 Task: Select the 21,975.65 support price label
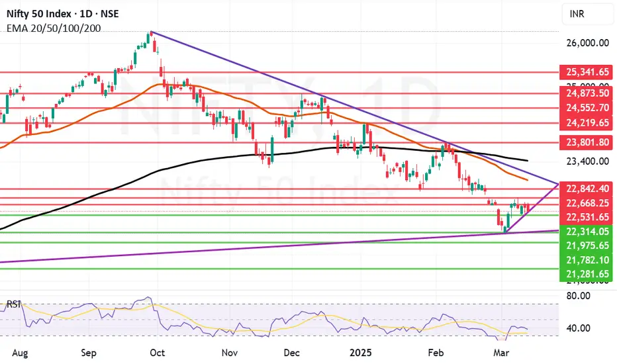(x=586, y=246)
